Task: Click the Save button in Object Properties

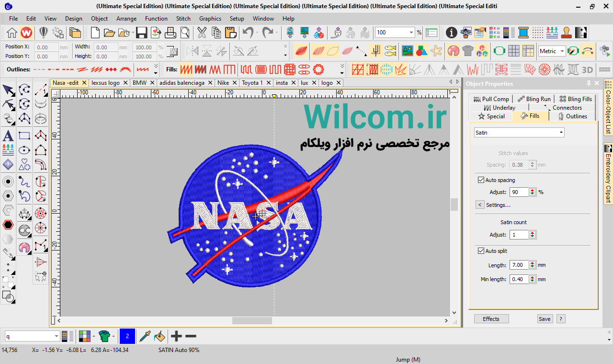Action: tap(545, 319)
